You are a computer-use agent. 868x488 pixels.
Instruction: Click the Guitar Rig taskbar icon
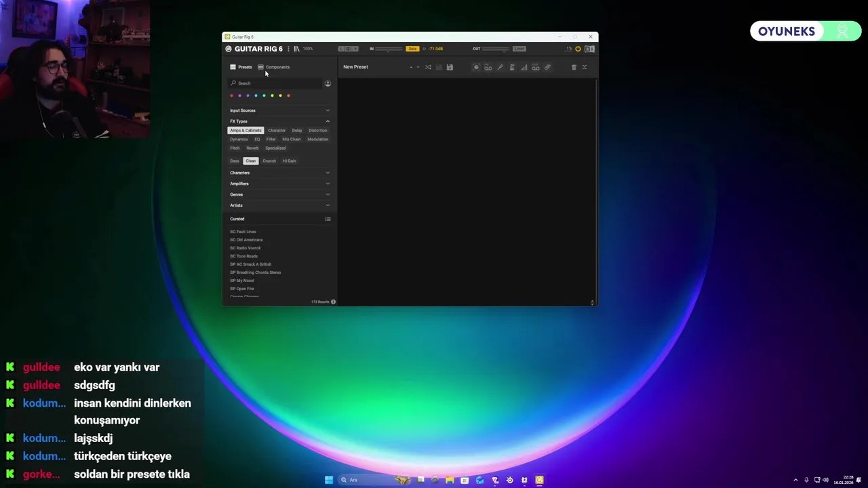point(539,480)
